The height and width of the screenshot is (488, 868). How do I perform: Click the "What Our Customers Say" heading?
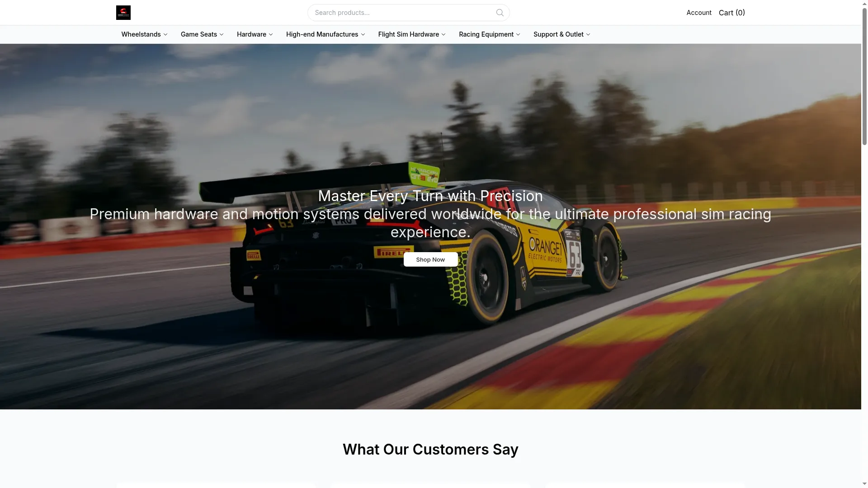pos(430,449)
